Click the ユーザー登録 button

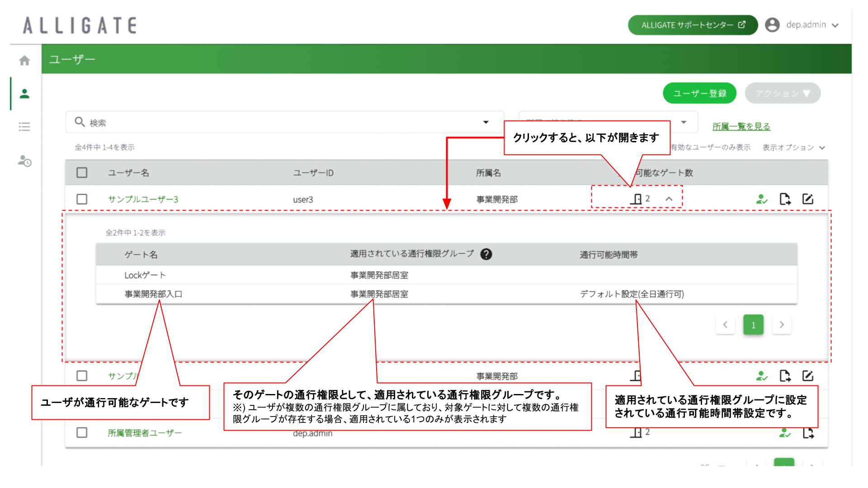click(x=699, y=93)
